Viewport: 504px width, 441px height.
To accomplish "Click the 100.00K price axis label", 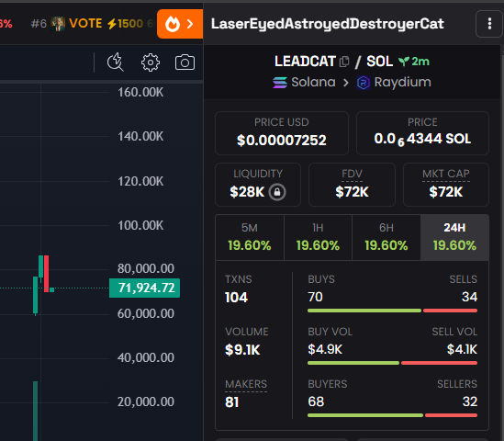I will [x=140, y=225].
